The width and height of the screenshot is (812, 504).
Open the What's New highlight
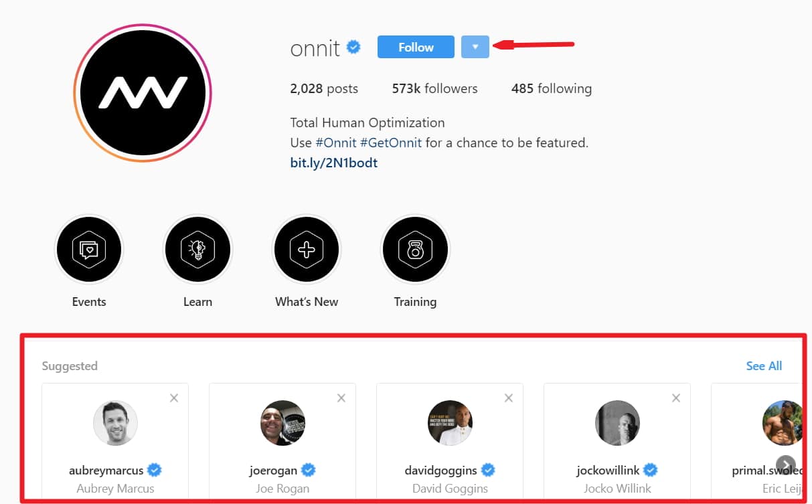307,250
